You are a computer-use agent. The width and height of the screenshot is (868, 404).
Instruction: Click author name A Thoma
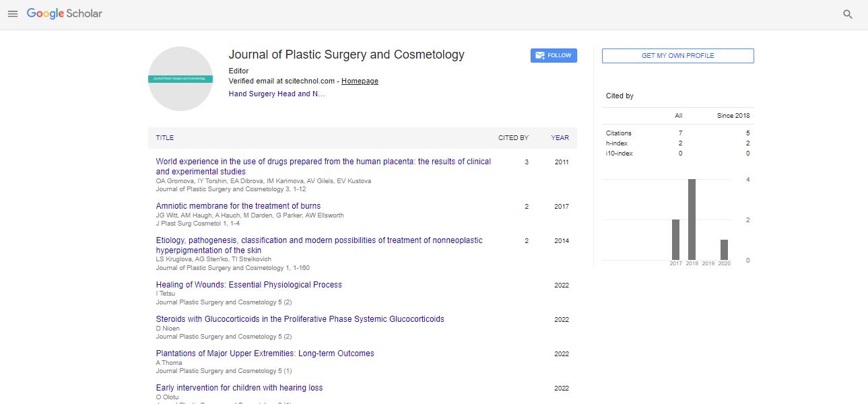pos(169,363)
